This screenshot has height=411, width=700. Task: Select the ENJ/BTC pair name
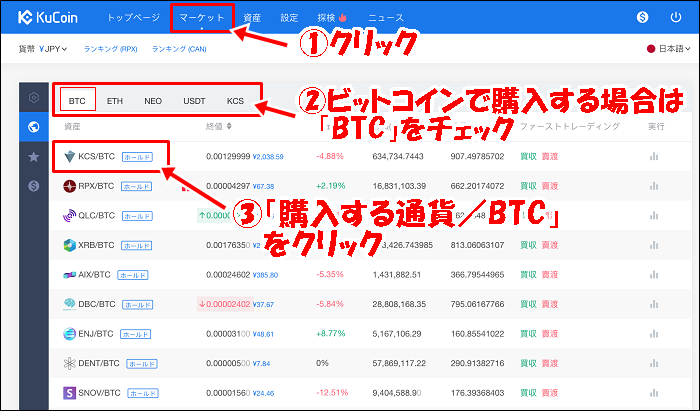(x=96, y=333)
